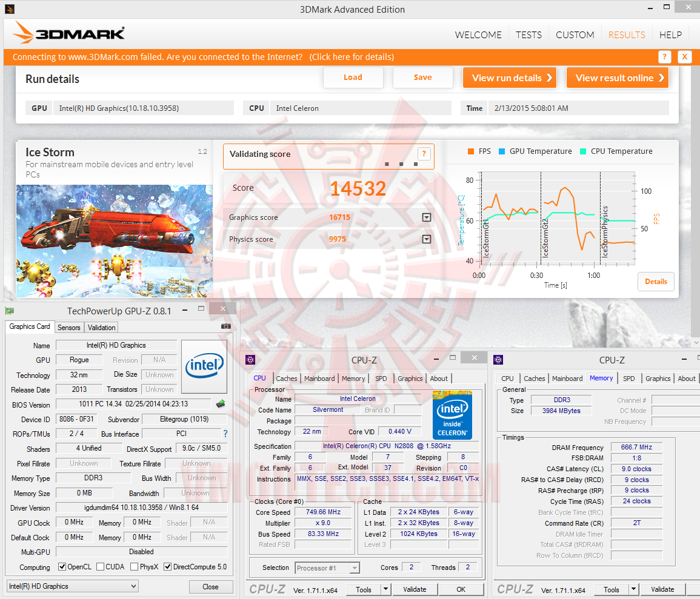700x599 pixels.
Task: Click View result online button
Action: click(x=618, y=78)
